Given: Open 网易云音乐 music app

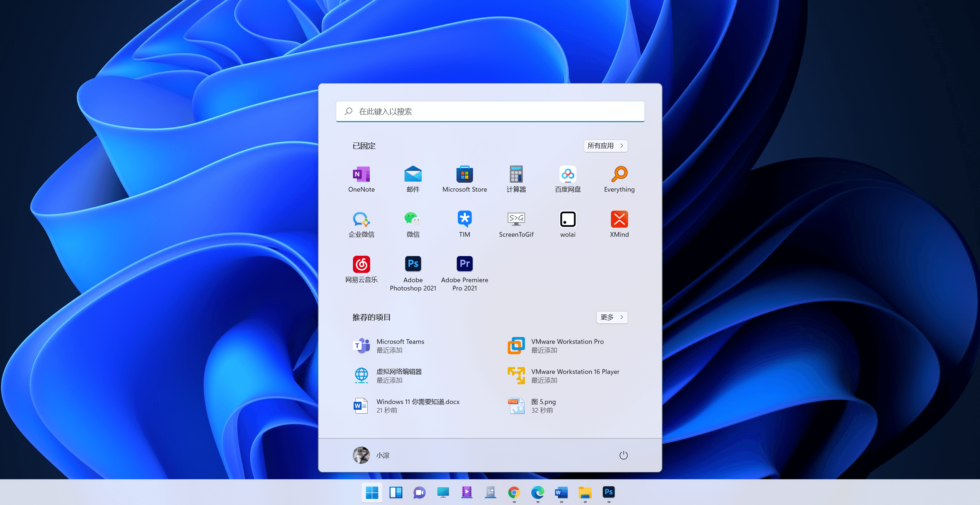Looking at the screenshot, I should click(361, 269).
